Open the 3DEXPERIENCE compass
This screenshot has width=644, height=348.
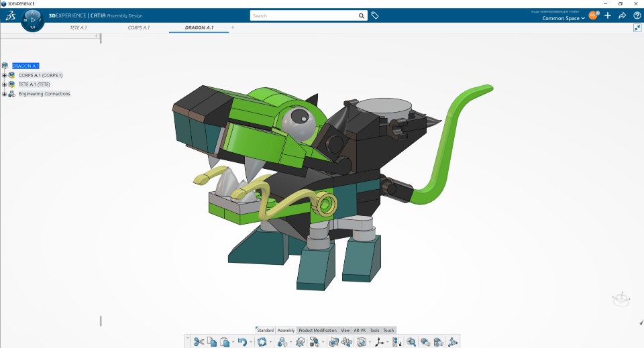[x=32, y=19]
